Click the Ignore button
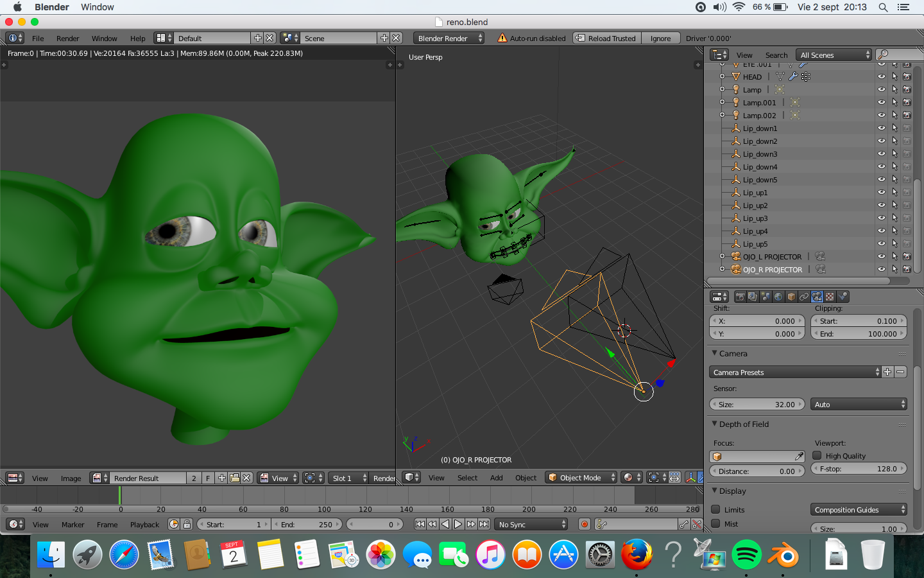924x578 pixels. click(x=660, y=38)
